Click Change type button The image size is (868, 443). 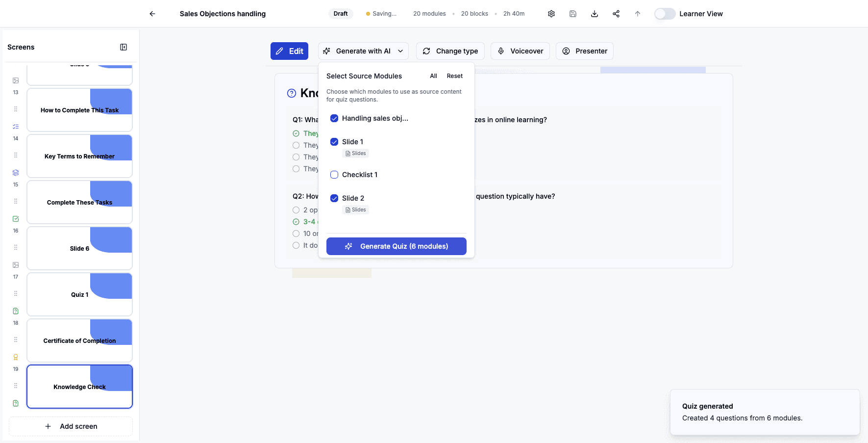[x=450, y=51]
